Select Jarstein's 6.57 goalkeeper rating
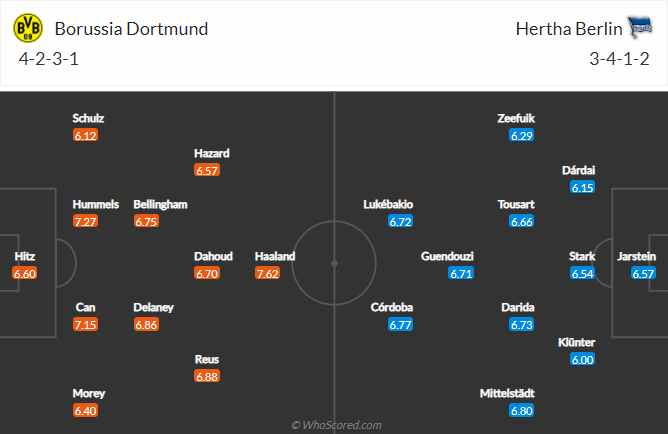The image size is (668, 434). point(644,274)
